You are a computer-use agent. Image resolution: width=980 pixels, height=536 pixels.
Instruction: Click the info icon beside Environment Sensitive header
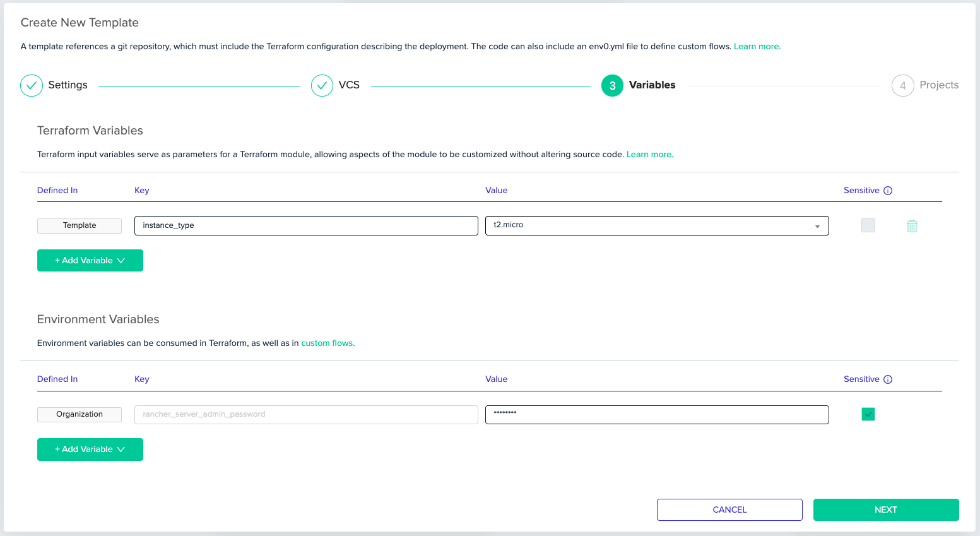click(x=888, y=379)
